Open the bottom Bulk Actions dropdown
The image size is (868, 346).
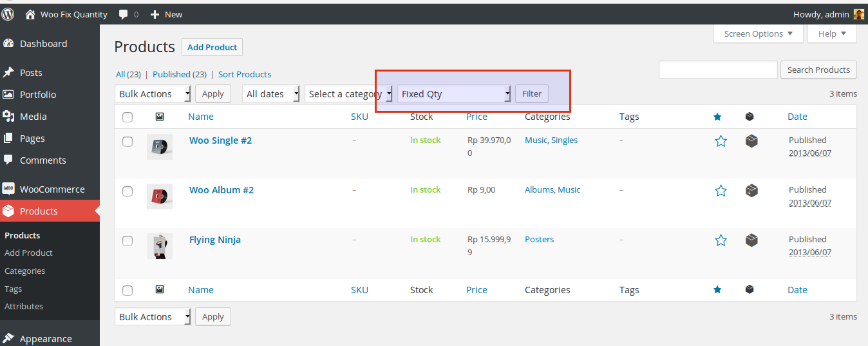pos(153,317)
